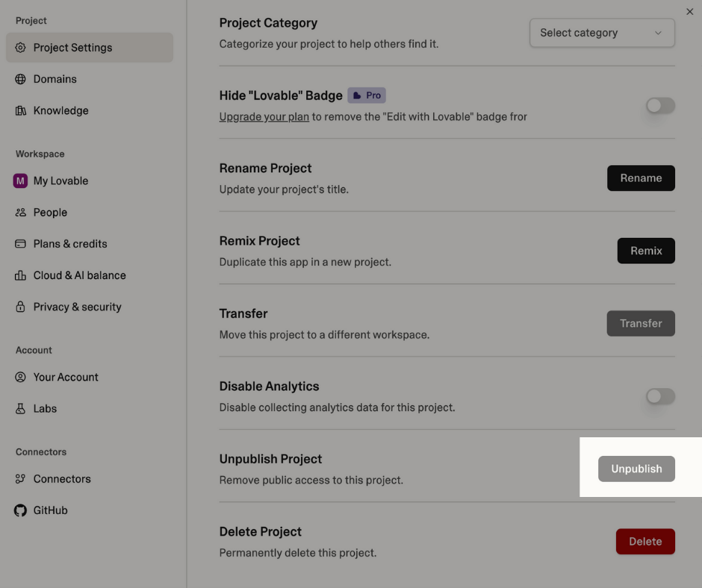Screen dimensions: 702x588
Task: Open the Select category dropdown
Action: pyautogui.click(x=601, y=33)
